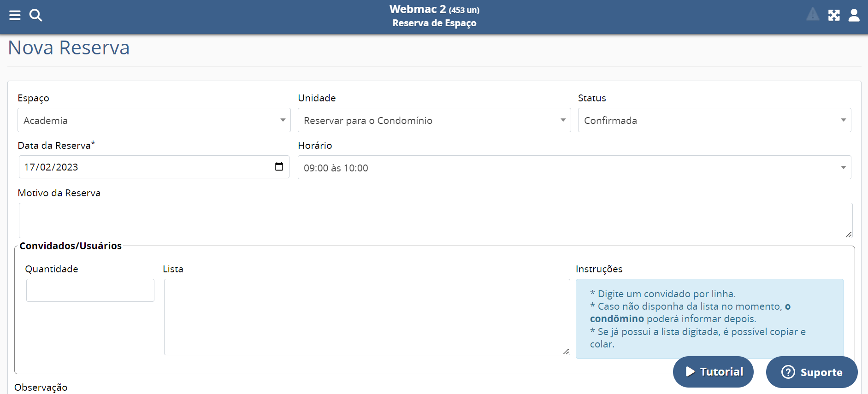Open the calendar picker in date field
This screenshot has height=394, width=868.
pos(279,167)
